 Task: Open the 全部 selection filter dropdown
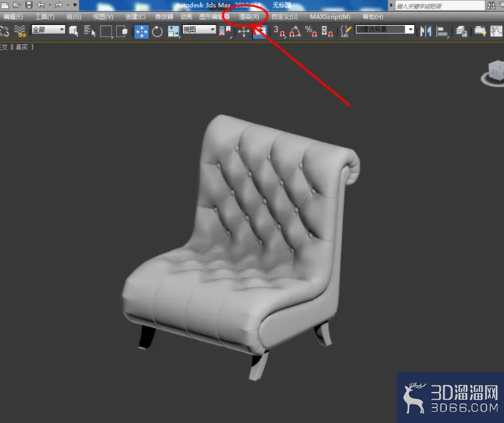[x=48, y=29]
